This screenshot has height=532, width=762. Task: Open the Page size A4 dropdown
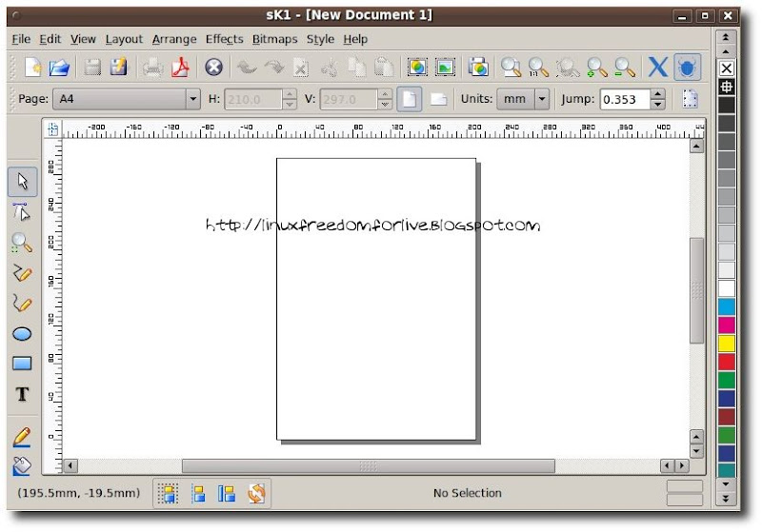(x=127, y=99)
